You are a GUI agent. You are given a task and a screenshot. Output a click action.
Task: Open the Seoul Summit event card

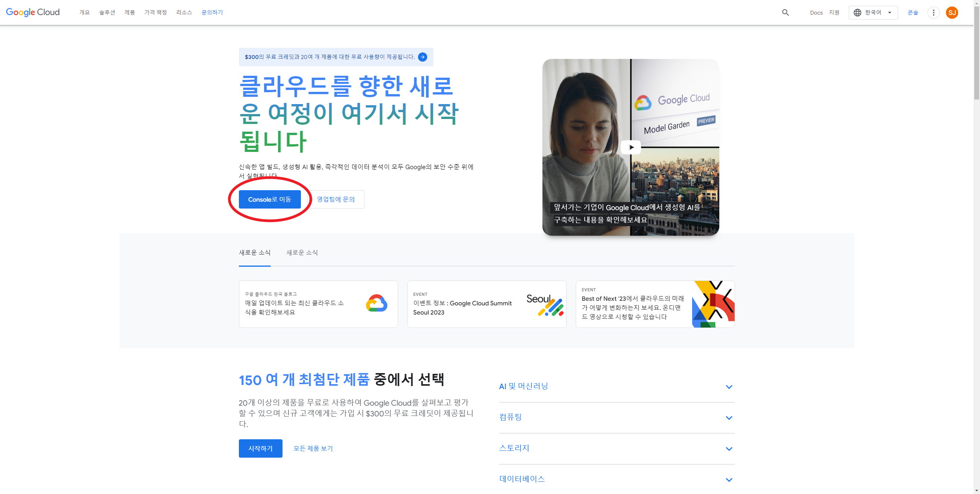pyautogui.click(x=487, y=304)
